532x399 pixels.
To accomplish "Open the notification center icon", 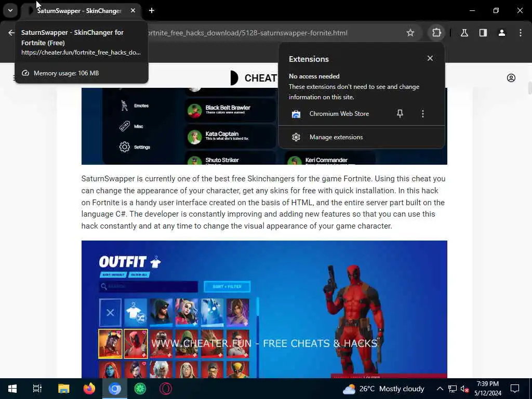I will click(x=515, y=389).
